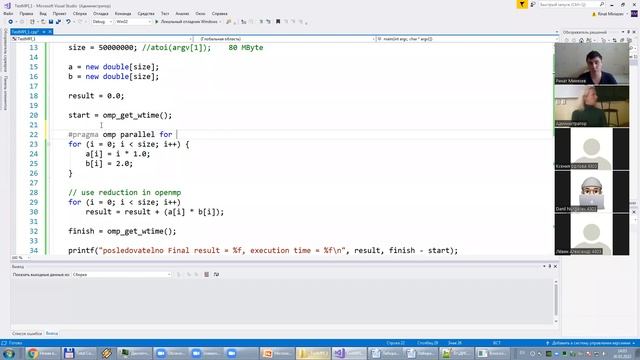The width and height of the screenshot is (640, 360).
Task: Click the Output panel vertical scrollbar
Action: click(556, 301)
